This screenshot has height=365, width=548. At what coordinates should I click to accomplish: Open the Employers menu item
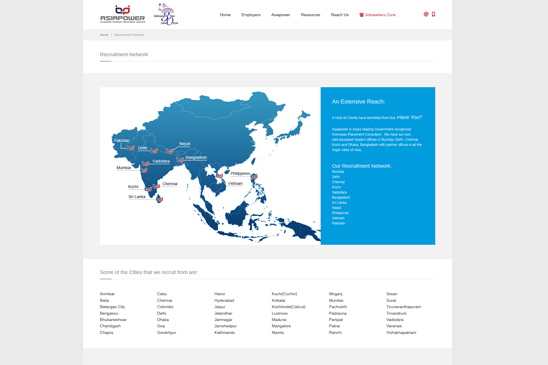(251, 15)
